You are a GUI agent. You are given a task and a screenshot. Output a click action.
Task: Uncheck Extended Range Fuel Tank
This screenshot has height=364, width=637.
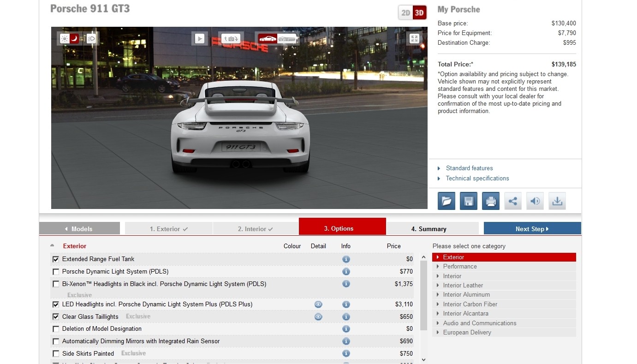coord(56,259)
